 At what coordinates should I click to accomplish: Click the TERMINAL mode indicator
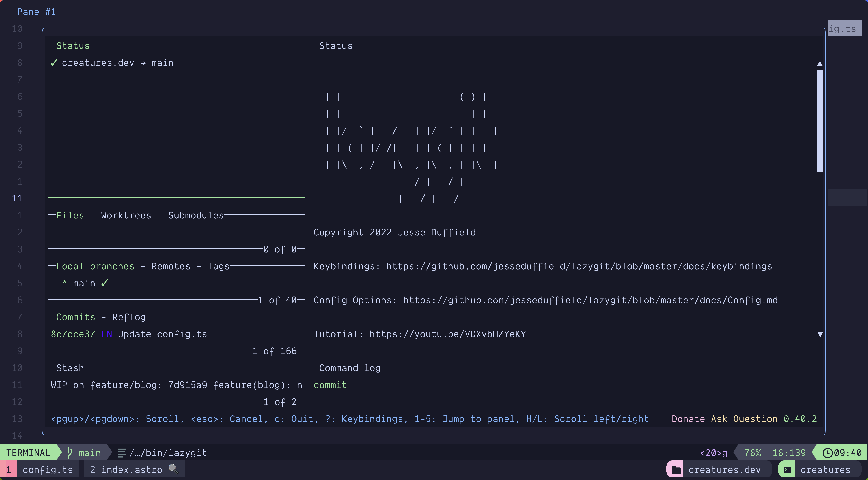coord(28,453)
